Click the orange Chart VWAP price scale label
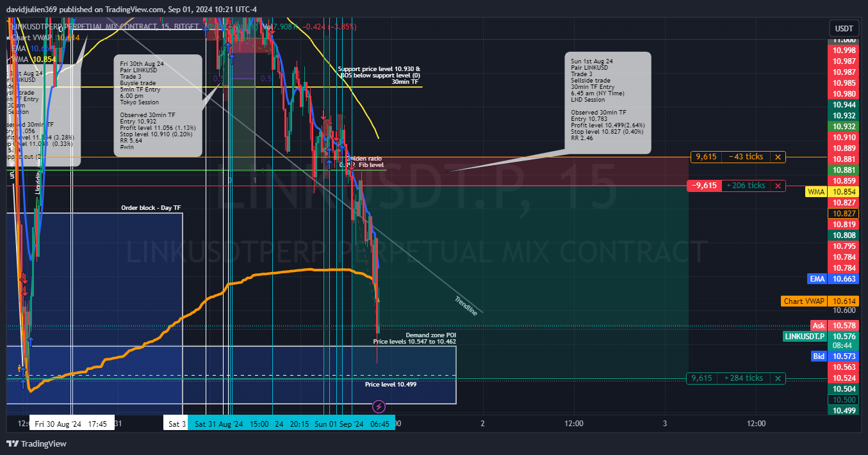This screenshot has width=868, height=455. click(x=804, y=301)
